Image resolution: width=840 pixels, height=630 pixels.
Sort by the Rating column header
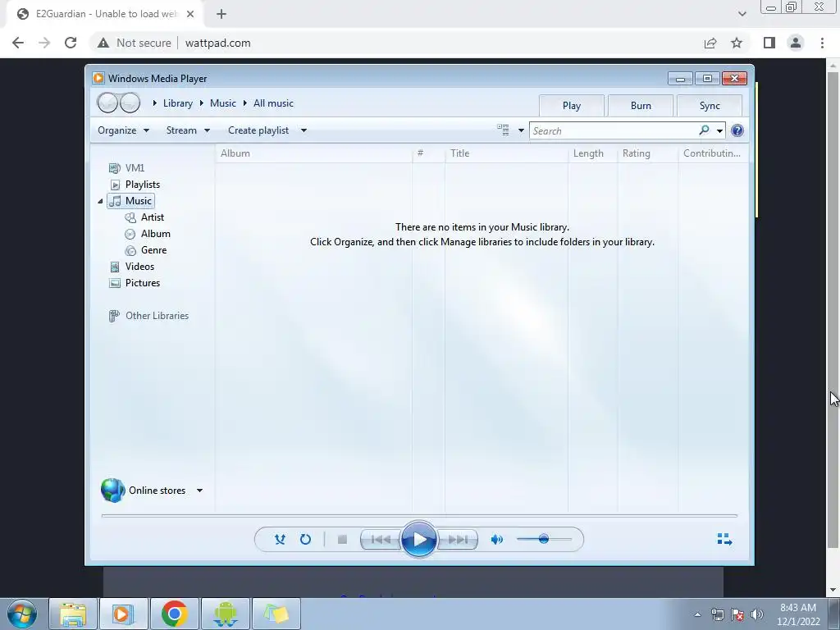[x=648, y=153]
